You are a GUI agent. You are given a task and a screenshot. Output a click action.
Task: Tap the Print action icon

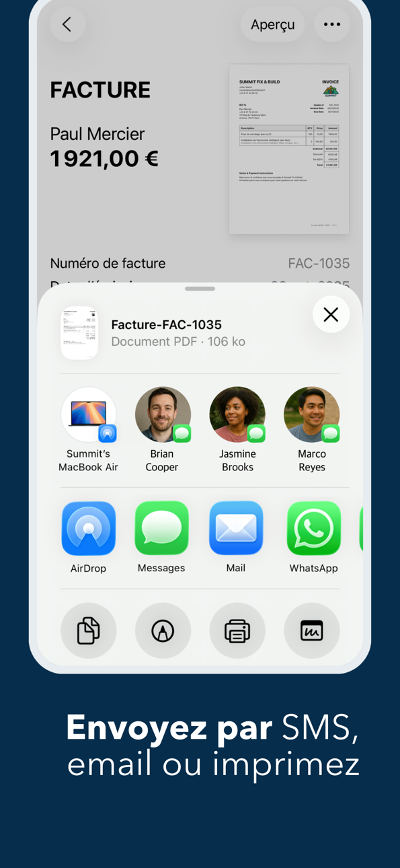tap(237, 630)
